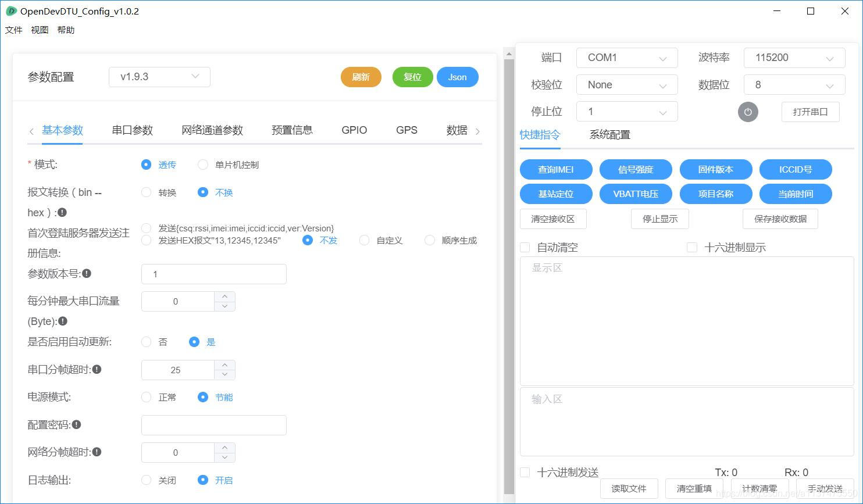
Task: Set 电源模式 to 正常
Action: pyautogui.click(x=147, y=397)
